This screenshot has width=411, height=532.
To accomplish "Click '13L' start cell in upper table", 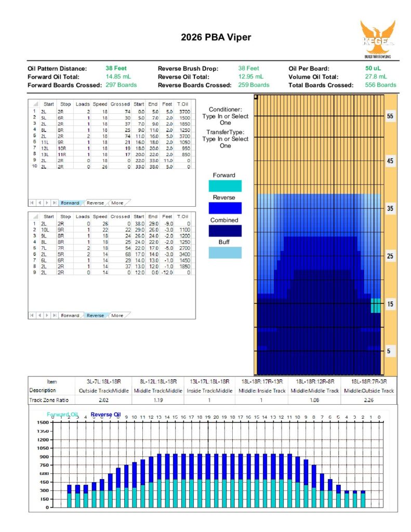I will pyautogui.click(x=45, y=155).
